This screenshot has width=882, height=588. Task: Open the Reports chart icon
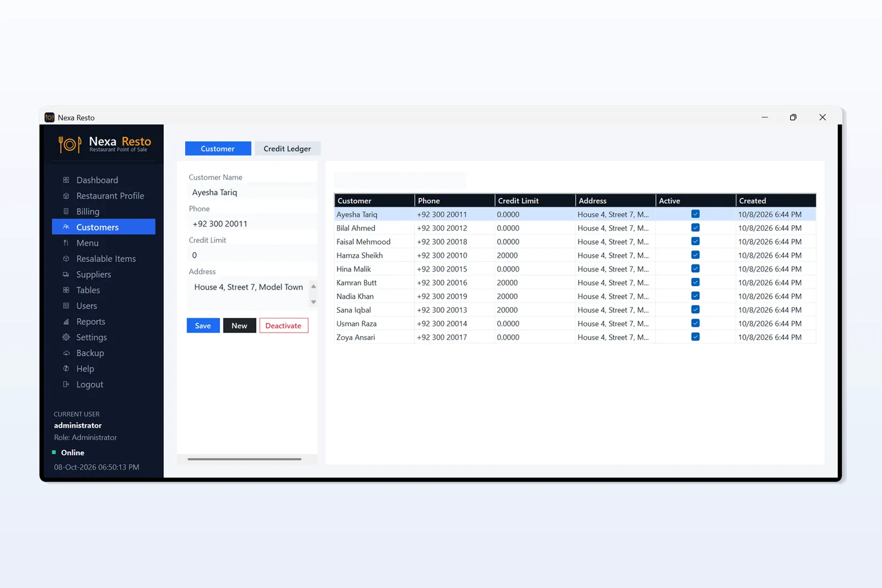[66, 322]
